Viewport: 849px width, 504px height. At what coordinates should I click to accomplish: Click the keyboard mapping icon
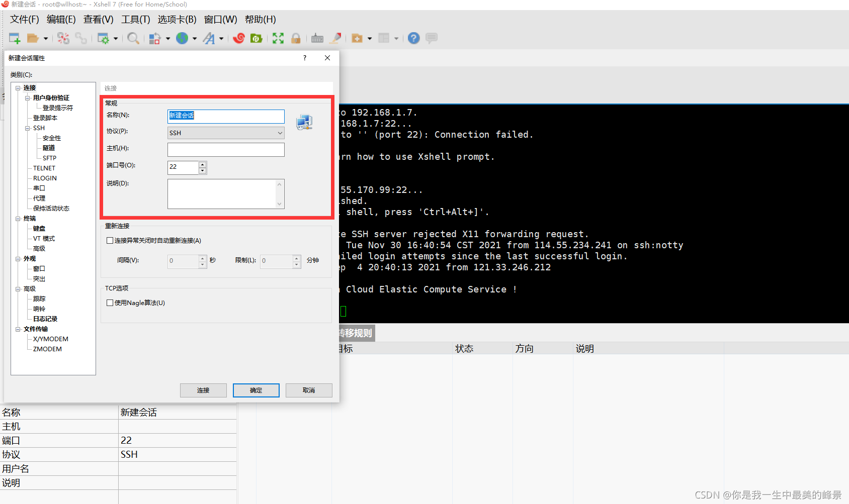(317, 38)
